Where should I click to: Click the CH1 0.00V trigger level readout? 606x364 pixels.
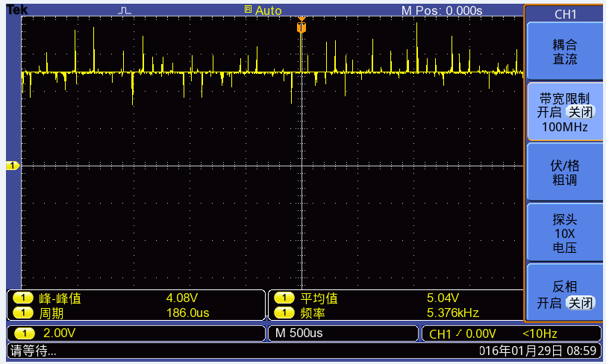point(463,334)
